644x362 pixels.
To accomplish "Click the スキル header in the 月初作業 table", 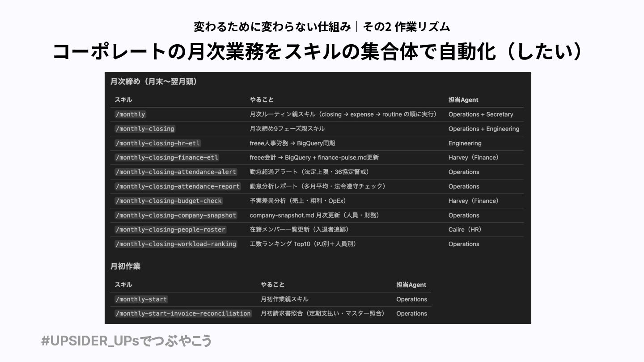I will [x=123, y=285].
